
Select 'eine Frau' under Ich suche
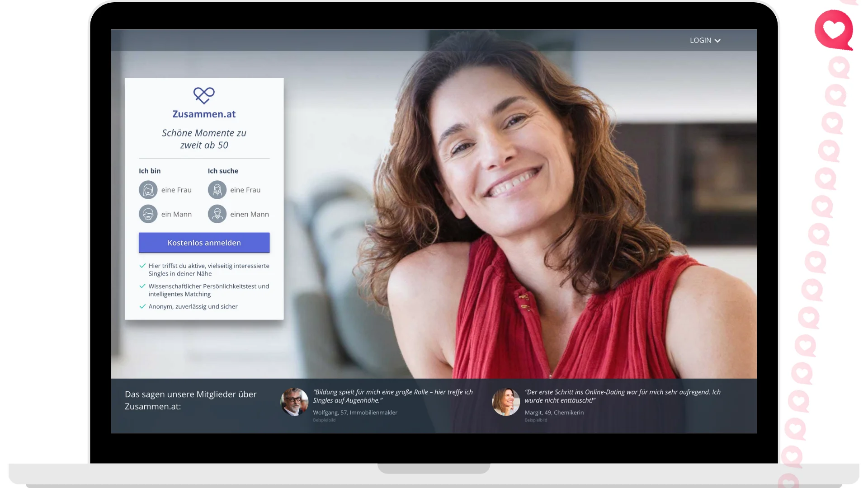(x=234, y=190)
